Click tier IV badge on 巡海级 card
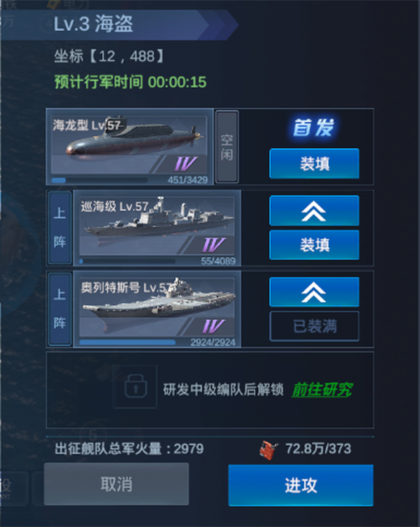The width and height of the screenshot is (420, 527). pyautogui.click(x=213, y=245)
